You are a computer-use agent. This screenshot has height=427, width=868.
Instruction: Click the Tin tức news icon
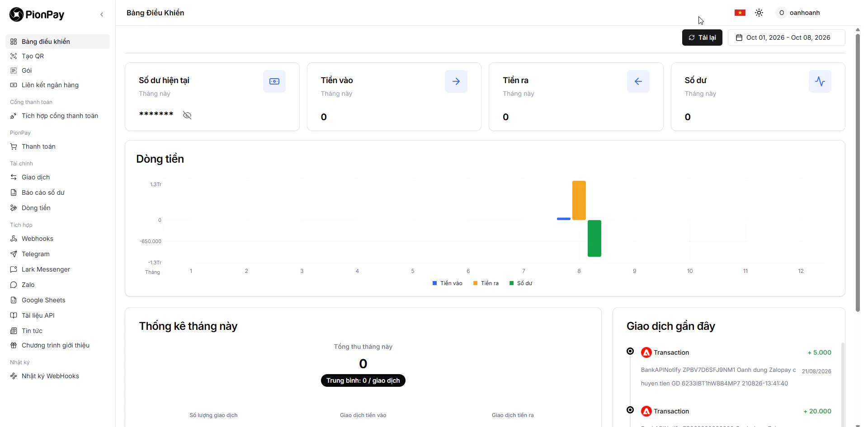[x=14, y=331]
